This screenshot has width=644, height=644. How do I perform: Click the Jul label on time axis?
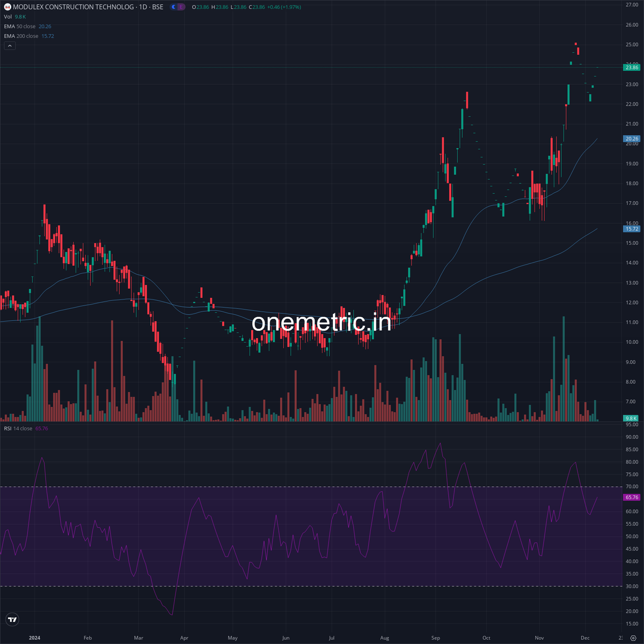pos(332,638)
